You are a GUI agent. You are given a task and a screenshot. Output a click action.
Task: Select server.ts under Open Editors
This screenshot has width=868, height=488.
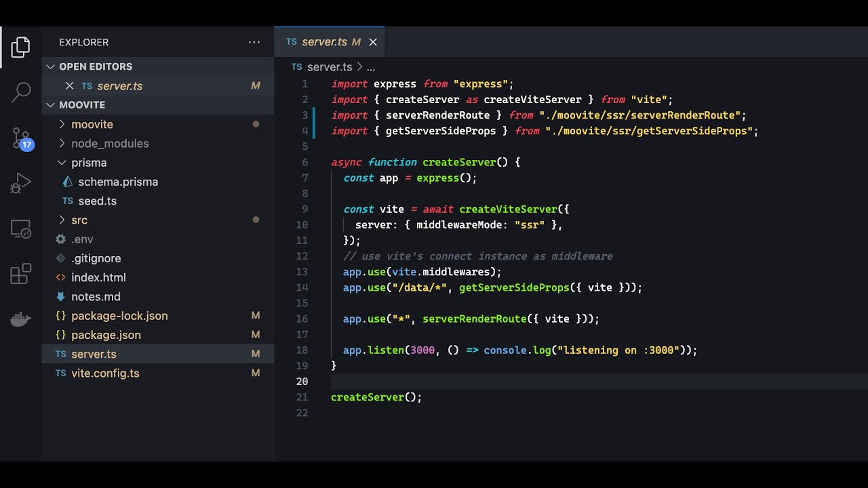pyautogui.click(x=158, y=86)
